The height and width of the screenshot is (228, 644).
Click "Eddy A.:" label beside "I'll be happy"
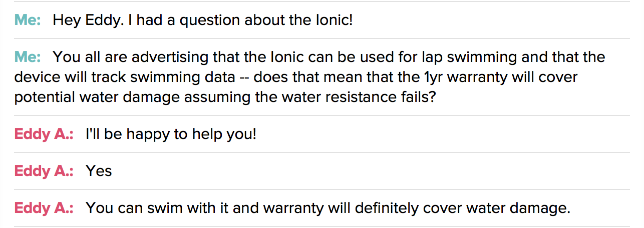[x=44, y=134]
